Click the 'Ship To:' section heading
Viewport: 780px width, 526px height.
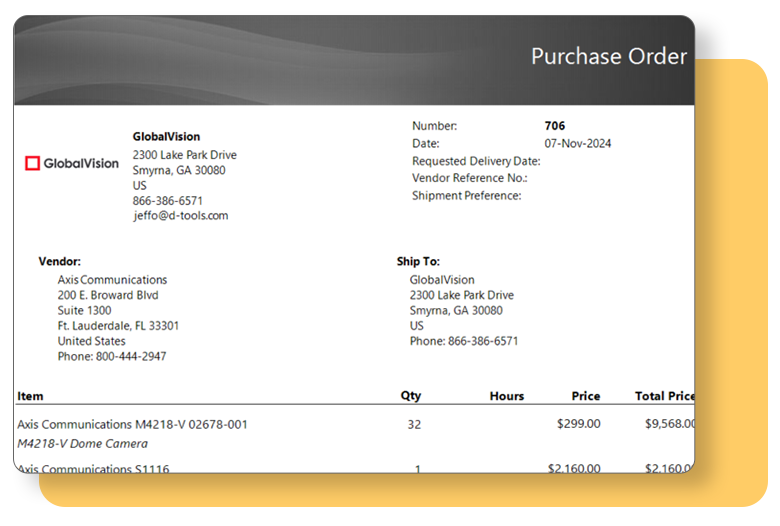[418, 261]
